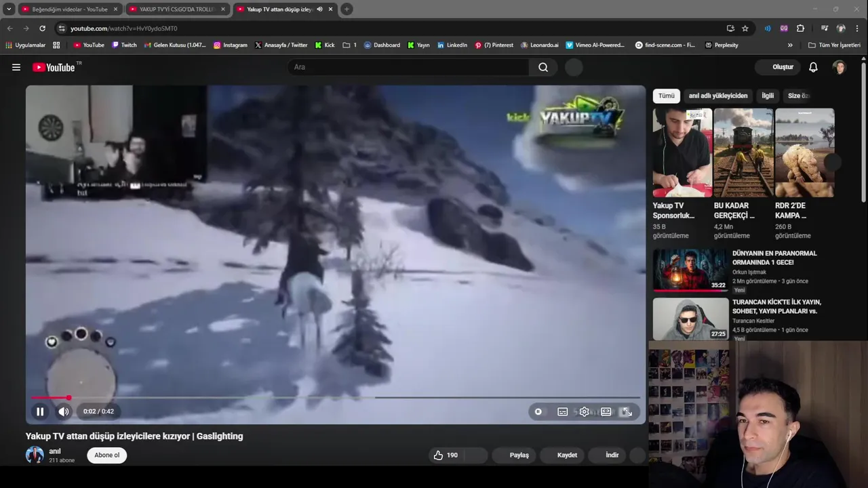Open the YouTube guide hamburger menu
This screenshot has height=488, width=868.
click(16, 67)
